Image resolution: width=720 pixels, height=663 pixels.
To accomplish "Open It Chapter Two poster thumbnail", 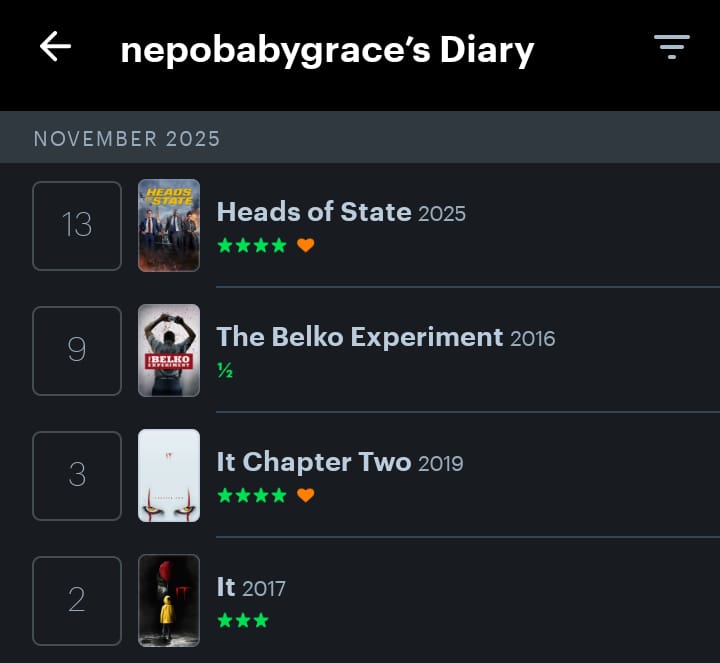I will (169, 475).
